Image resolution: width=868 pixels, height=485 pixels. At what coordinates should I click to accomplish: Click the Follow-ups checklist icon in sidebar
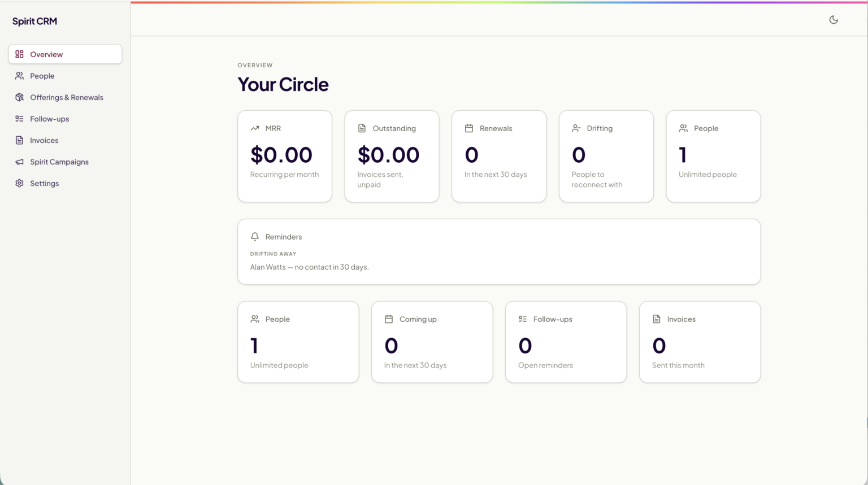(x=19, y=119)
